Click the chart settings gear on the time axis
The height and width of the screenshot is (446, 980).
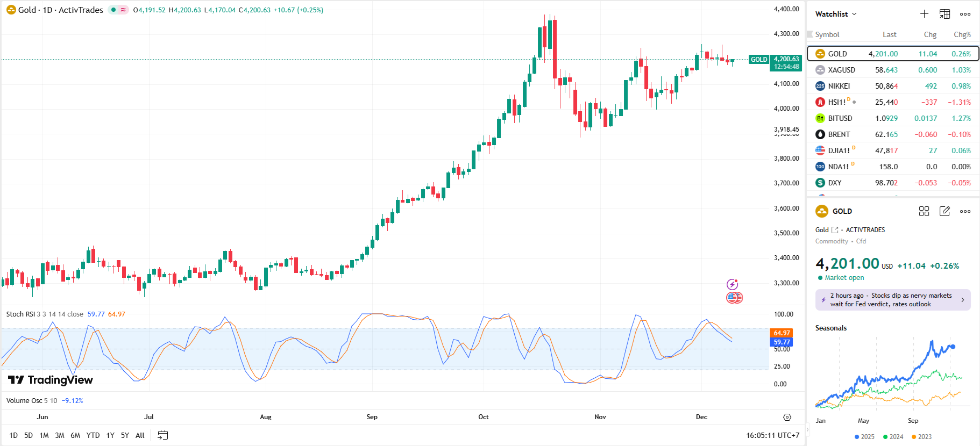(x=787, y=417)
